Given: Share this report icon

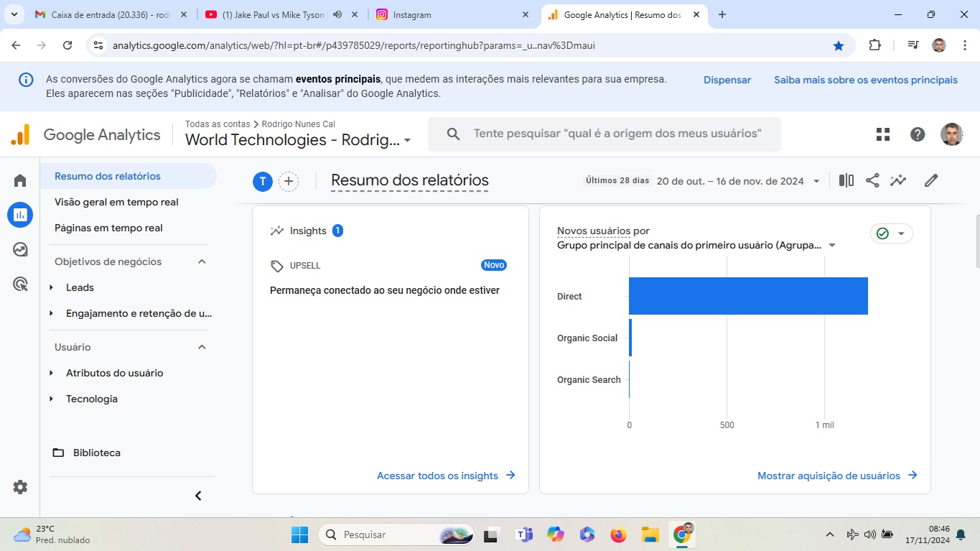Looking at the screenshot, I should (x=872, y=181).
